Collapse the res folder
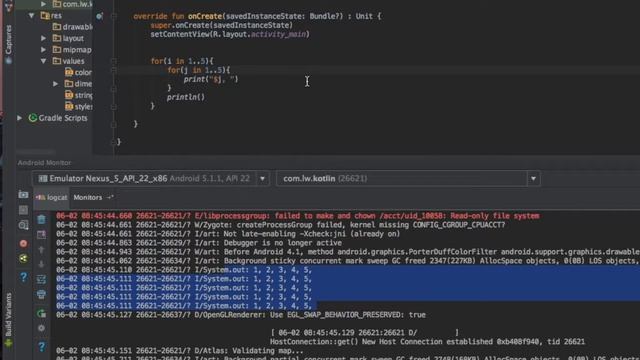This screenshot has height=360, width=640. pyautogui.click(x=31, y=16)
